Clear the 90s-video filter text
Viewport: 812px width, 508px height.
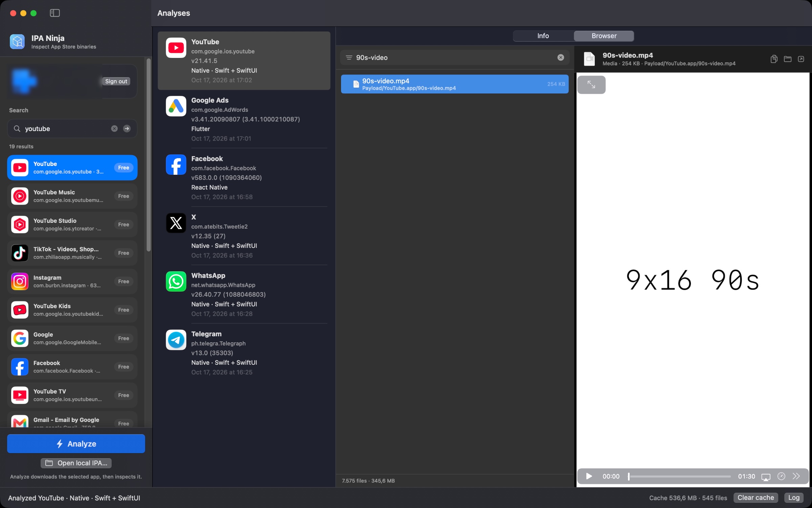[561, 58]
